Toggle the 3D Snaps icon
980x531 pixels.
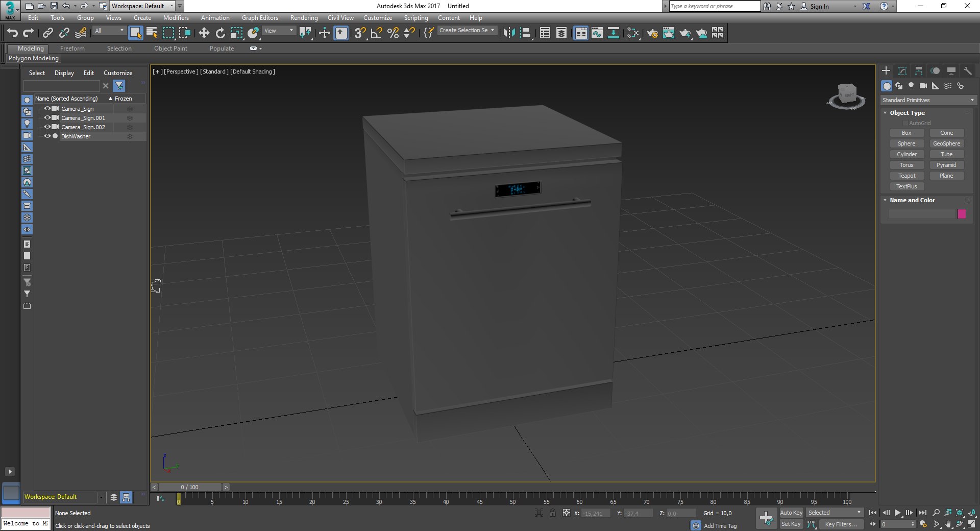(x=360, y=33)
